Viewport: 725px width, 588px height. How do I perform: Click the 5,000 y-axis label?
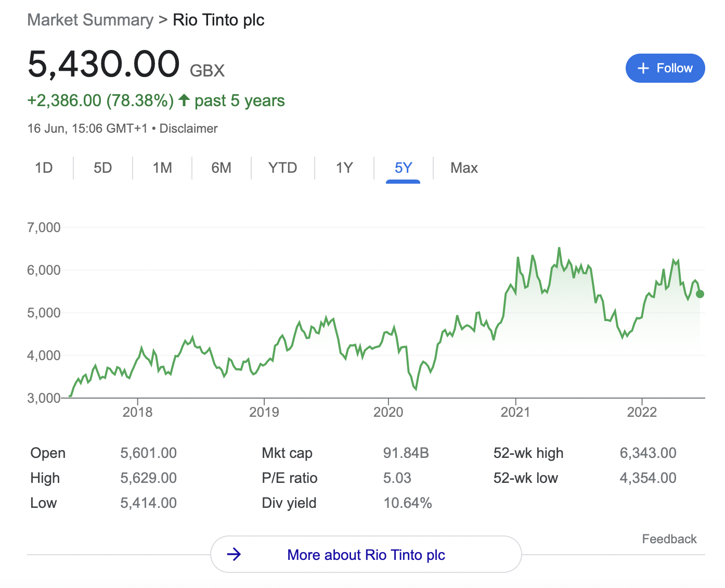coord(44,313)
